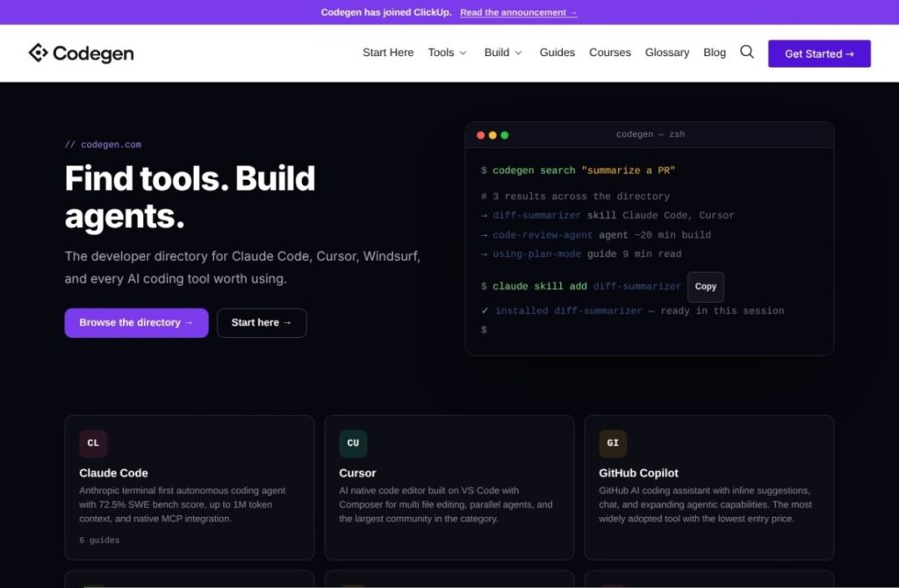The image size is (899, 588).
Task: Click the Start here outlined button
Action: pos(262,323)
